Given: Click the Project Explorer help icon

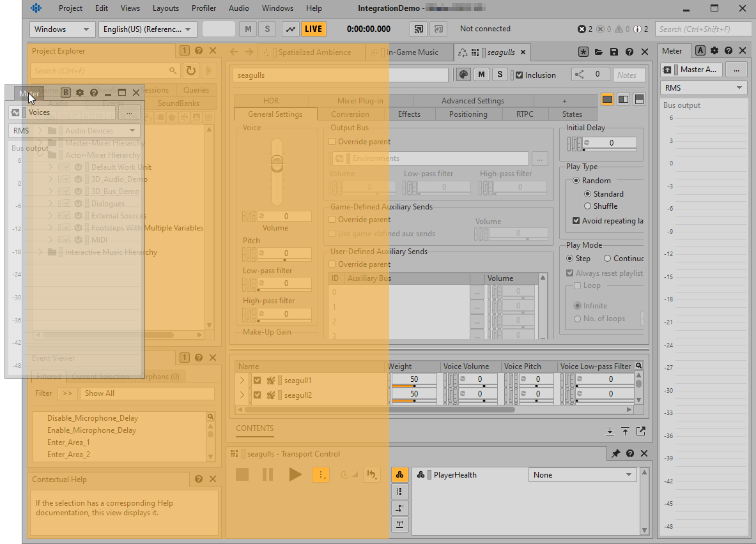Looking at the screenshot, I should pos(199,50).
